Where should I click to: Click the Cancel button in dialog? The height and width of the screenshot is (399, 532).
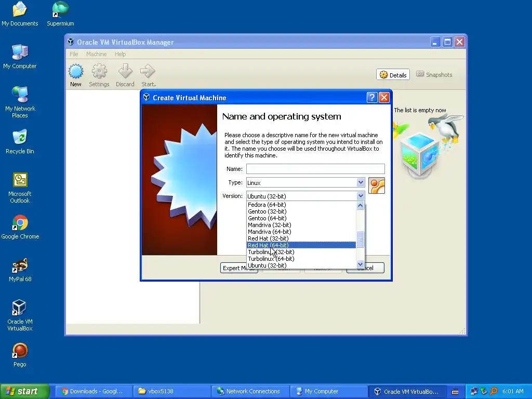365,268
